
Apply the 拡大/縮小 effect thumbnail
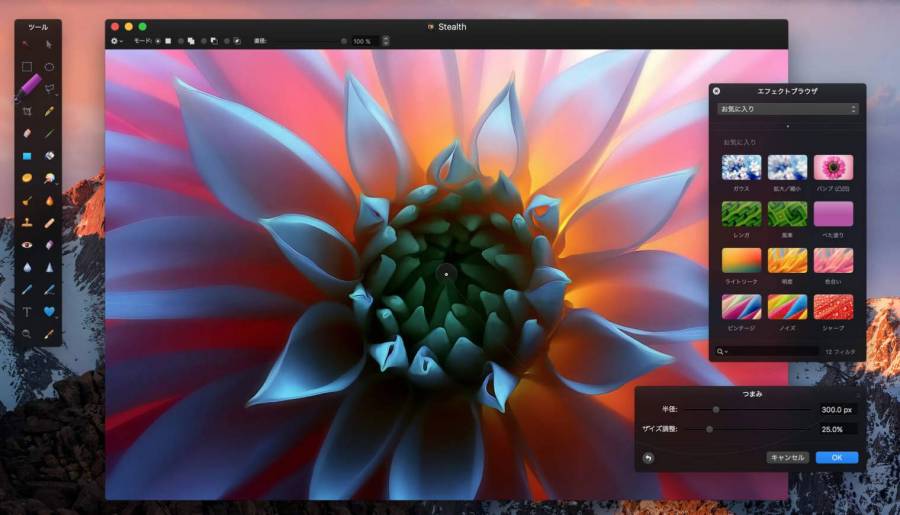coord(788,168)
